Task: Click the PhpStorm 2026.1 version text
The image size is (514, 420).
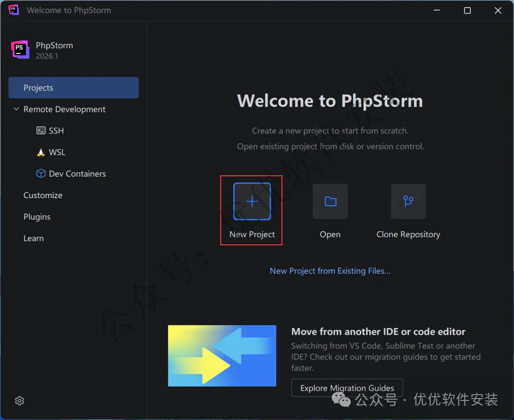Action: [x=47, y=56]
